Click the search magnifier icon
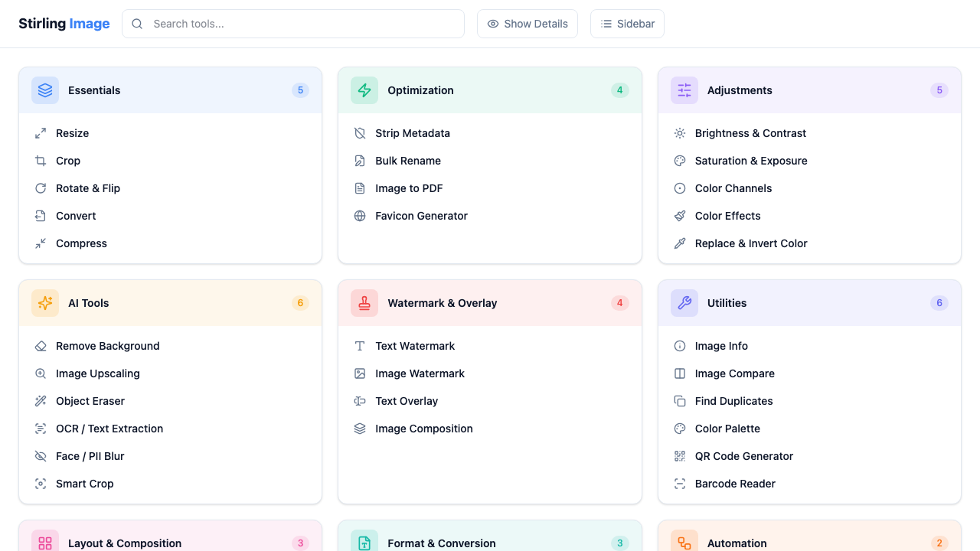980x551 pixels. pyautogui.click(x=137, y=24)
